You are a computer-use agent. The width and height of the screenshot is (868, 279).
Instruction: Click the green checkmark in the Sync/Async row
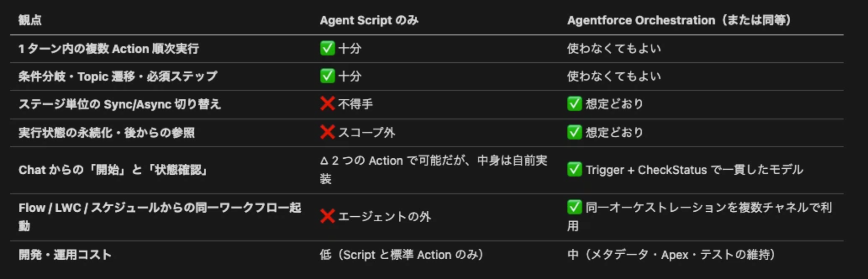[574, 104]
